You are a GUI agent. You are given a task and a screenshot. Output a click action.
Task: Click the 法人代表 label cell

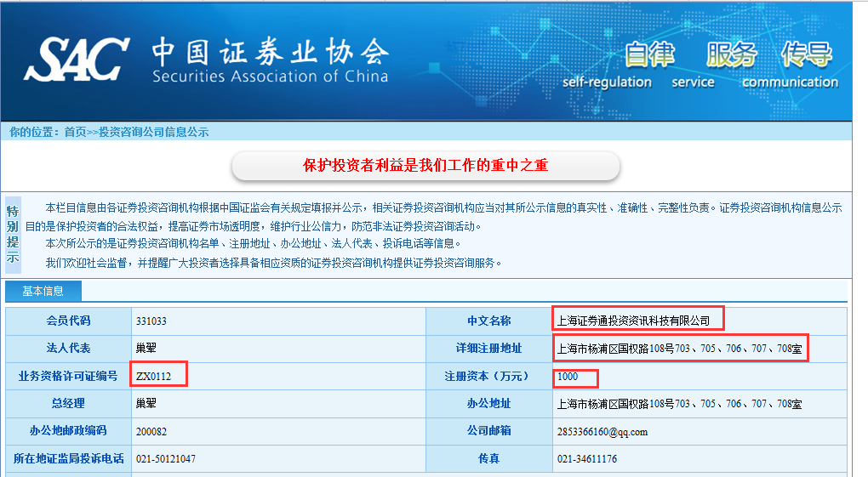68,348
